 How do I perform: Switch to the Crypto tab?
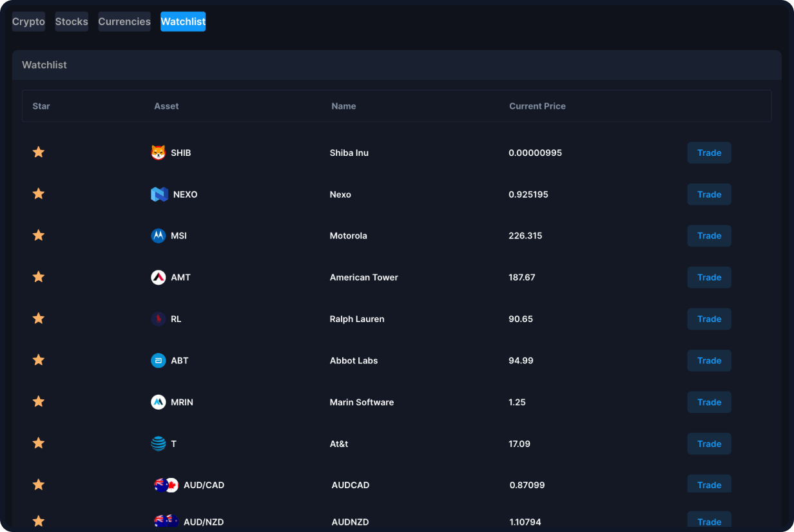tap(28, 21)
